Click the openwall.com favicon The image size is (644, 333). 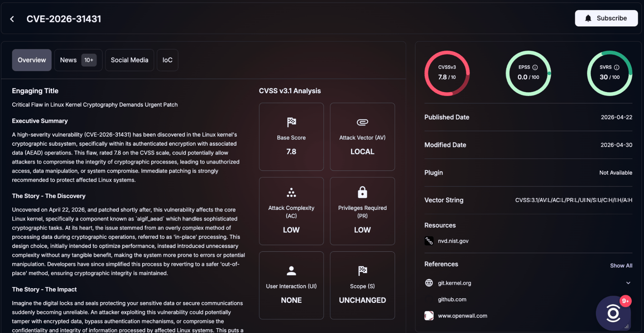(429, 316)
